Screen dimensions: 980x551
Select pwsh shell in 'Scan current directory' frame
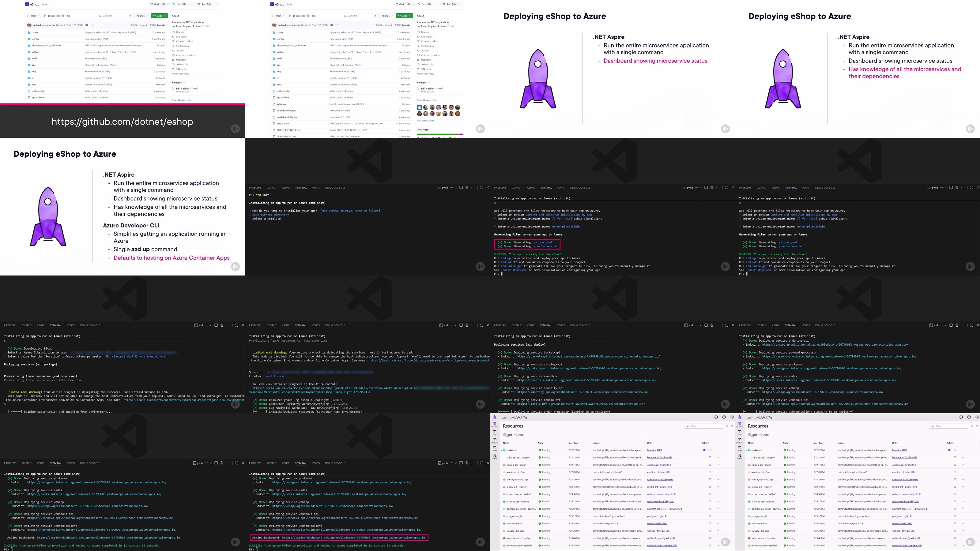coord(443,187)
